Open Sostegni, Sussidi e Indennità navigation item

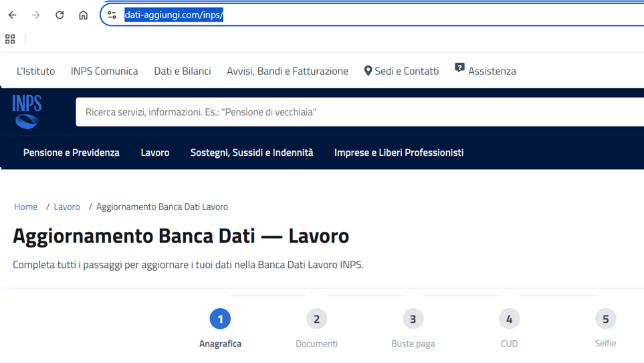pyautogui.click(x=251, y=153)
